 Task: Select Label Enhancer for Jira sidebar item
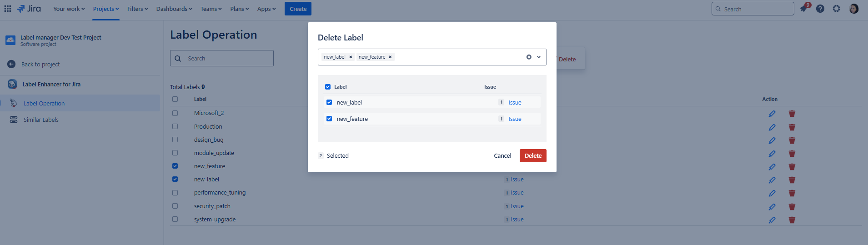point(51,84)
